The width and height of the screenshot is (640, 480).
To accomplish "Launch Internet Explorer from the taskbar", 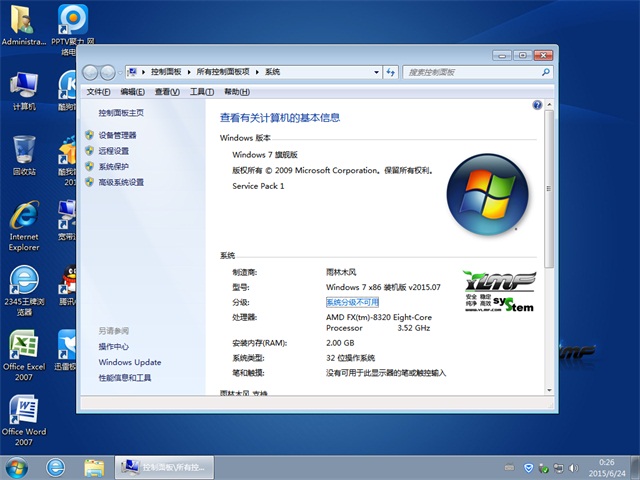I will [56, 468].
